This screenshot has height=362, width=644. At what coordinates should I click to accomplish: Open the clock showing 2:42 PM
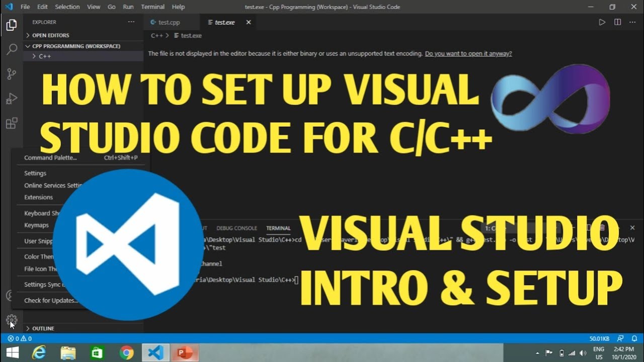pyautogui.click(x=624, y=352)
